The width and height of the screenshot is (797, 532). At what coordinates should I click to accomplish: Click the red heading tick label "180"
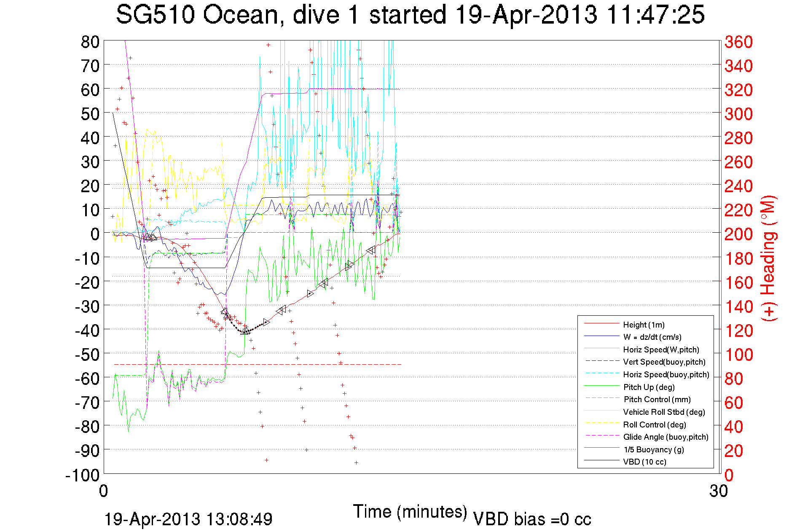(x=738, y=258)
